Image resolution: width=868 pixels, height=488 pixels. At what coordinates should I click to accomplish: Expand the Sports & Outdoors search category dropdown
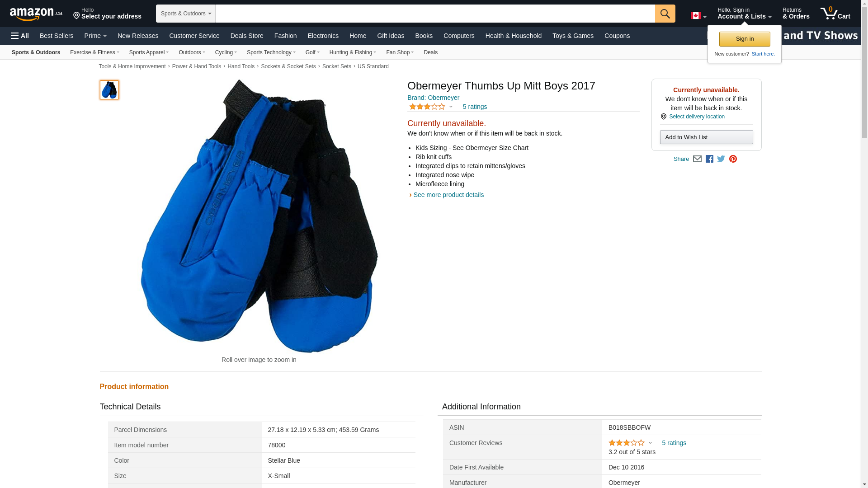(x=186, y=14)
